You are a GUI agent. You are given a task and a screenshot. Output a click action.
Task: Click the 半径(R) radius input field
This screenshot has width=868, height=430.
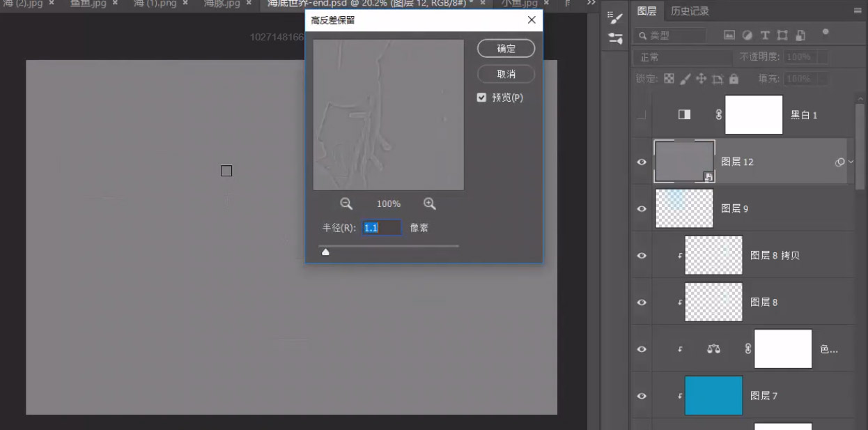click(382, 228)
